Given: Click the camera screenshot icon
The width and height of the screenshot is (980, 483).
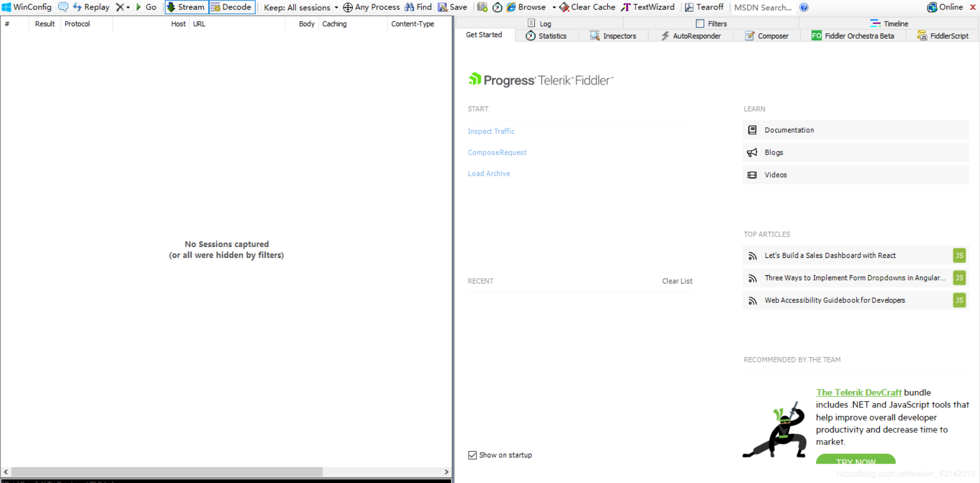Looking at the screenshot, I should (482, 7).
